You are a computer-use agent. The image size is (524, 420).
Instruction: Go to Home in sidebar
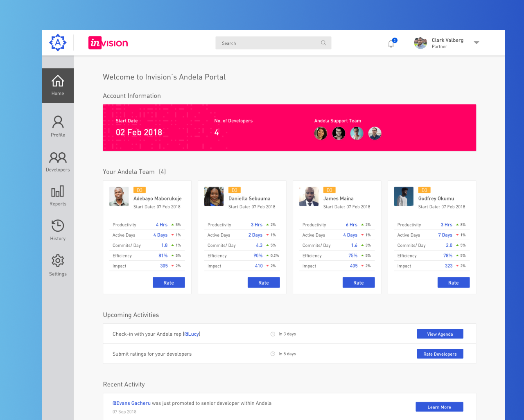58,85
